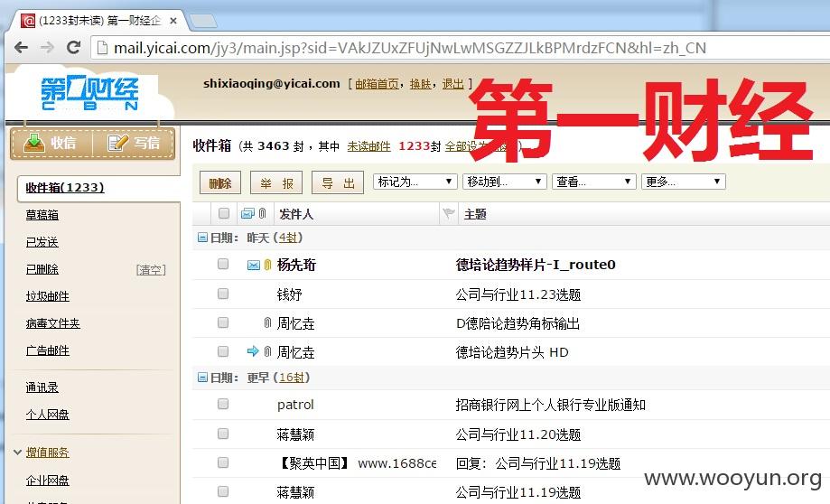Click 收信 to receive mail
This screenshot has width=830, height=504.
(x=51, y=143)
